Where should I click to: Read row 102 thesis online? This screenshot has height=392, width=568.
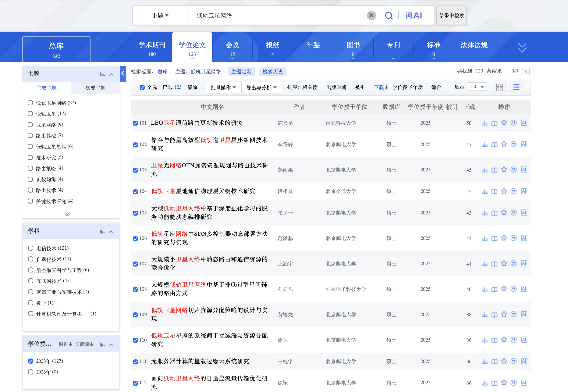pos(494,145)
